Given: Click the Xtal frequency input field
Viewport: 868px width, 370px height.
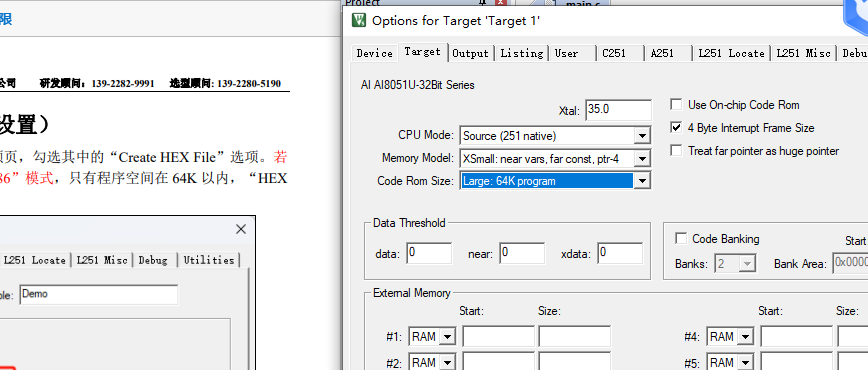Looking at the screenshot, I should click(x=618, y=110).
